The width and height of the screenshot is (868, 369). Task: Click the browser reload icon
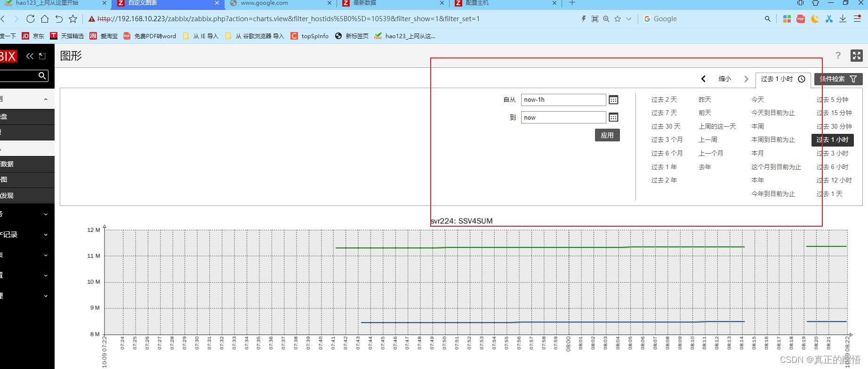click(x=31, y=19)
